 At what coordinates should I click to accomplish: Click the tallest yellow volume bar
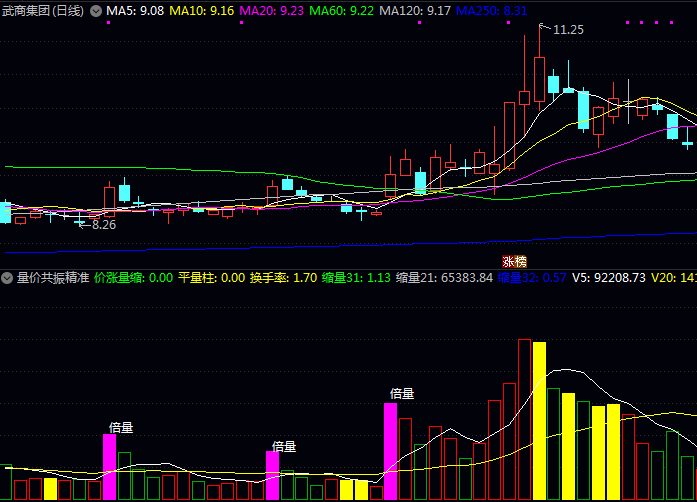point(539,421)
